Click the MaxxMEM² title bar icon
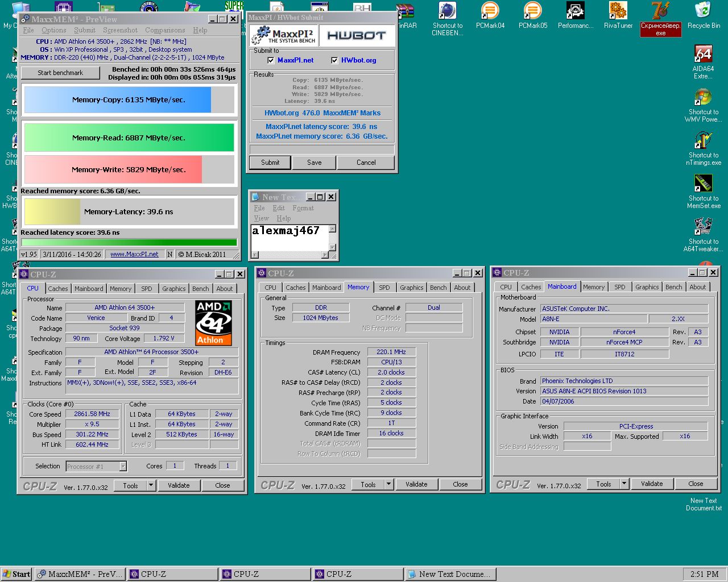Viewport: 728px width, 582px height. coord(24,19)
